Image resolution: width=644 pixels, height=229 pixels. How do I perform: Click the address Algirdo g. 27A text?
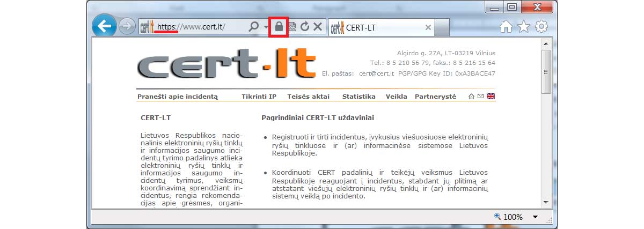[446, 53]
